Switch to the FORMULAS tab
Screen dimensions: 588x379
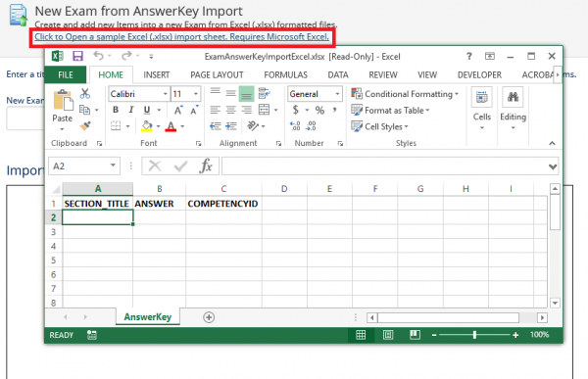285,75
